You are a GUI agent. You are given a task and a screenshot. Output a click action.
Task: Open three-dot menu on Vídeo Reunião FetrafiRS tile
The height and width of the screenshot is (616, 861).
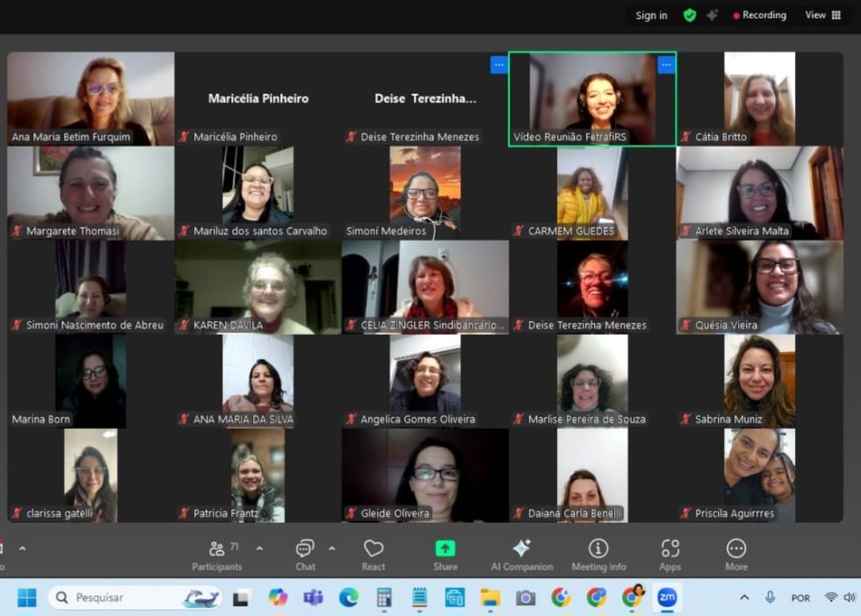tap(666, 64)
